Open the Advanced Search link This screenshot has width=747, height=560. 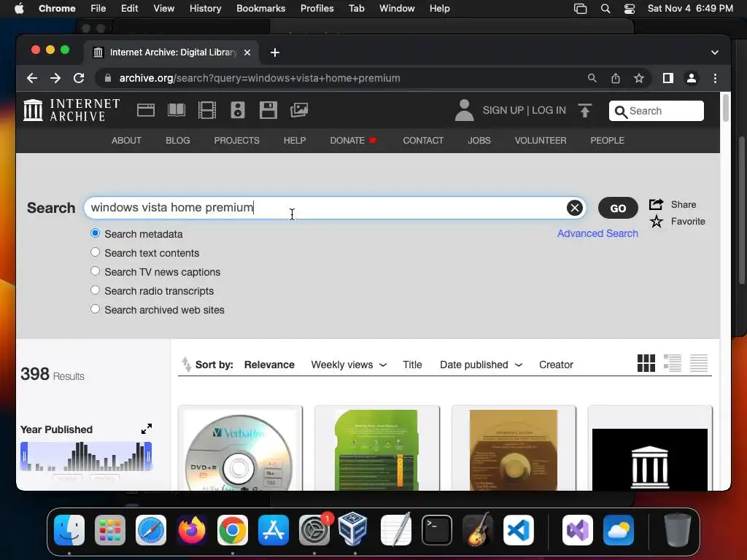click(x=597, y=233)
